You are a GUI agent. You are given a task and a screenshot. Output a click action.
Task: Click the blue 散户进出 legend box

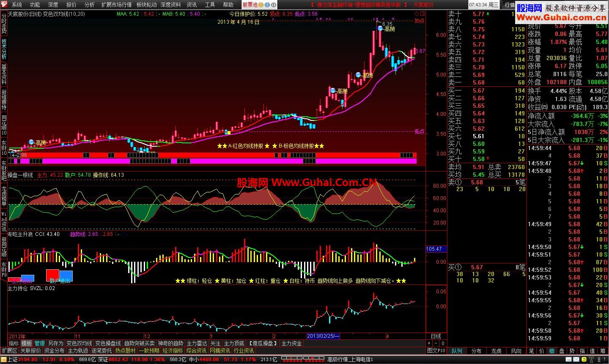point(66,275)
